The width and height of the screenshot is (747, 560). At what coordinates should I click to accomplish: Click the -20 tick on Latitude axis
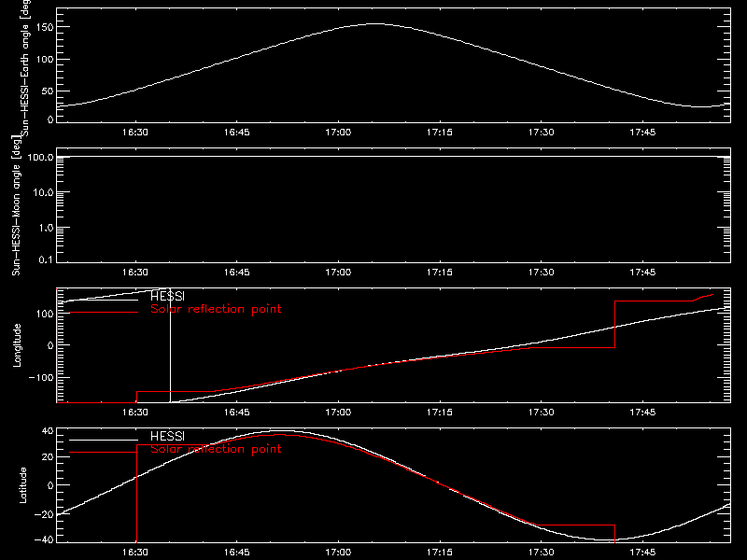pos(44,514)
